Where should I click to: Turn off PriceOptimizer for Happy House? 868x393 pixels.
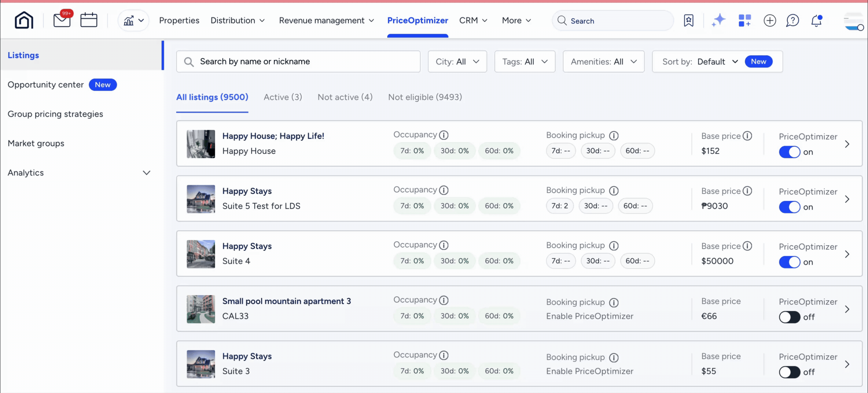[x=789, y=152]
